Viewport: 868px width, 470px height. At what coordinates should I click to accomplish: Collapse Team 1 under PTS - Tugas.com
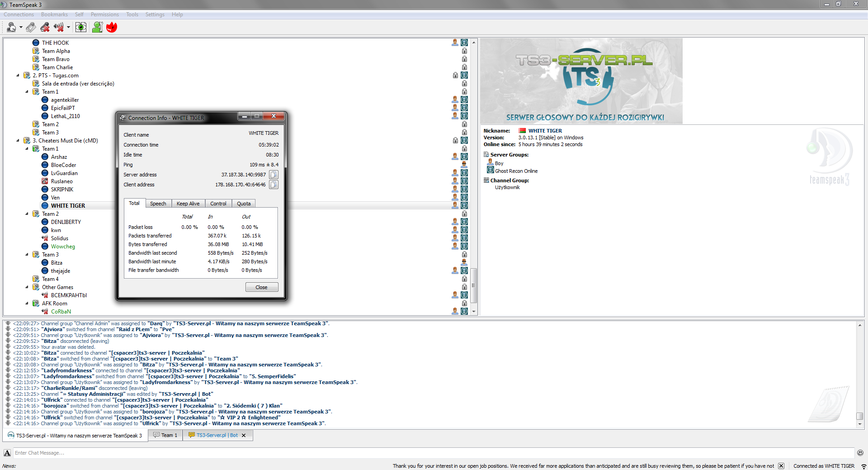point(27,92)
